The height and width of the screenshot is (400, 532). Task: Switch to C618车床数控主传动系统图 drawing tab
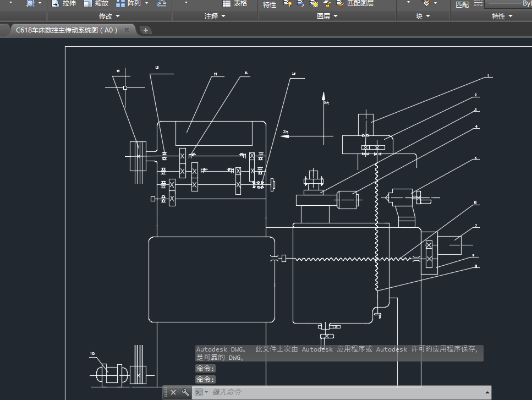(x=67, y=30)
